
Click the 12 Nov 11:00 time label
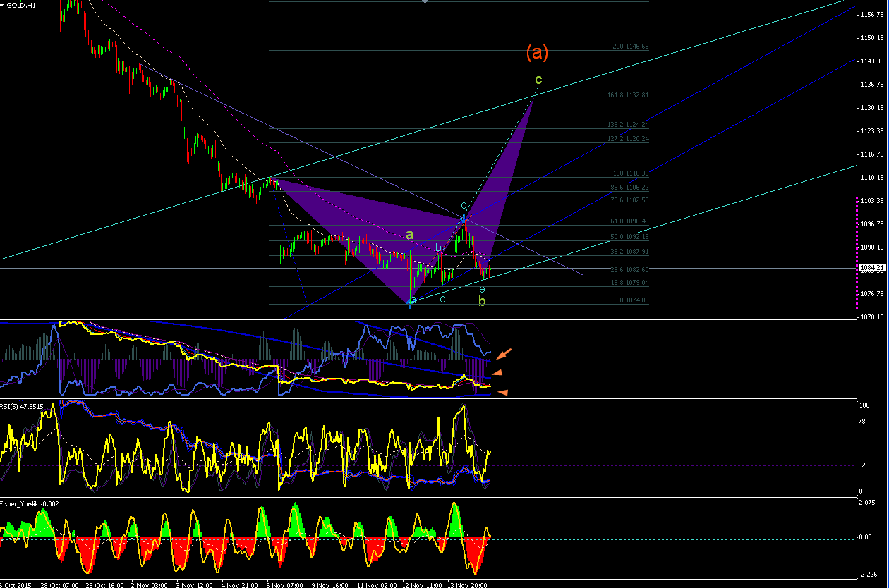click(421, 584)
